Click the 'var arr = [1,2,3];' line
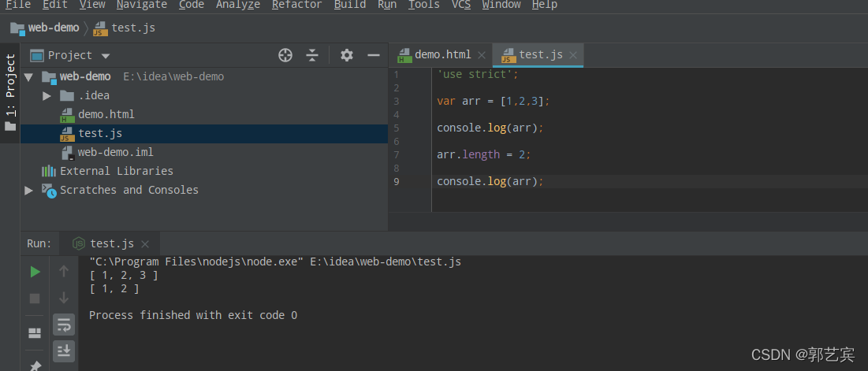This screenshot has width=868, height=371. click(494, 101)
